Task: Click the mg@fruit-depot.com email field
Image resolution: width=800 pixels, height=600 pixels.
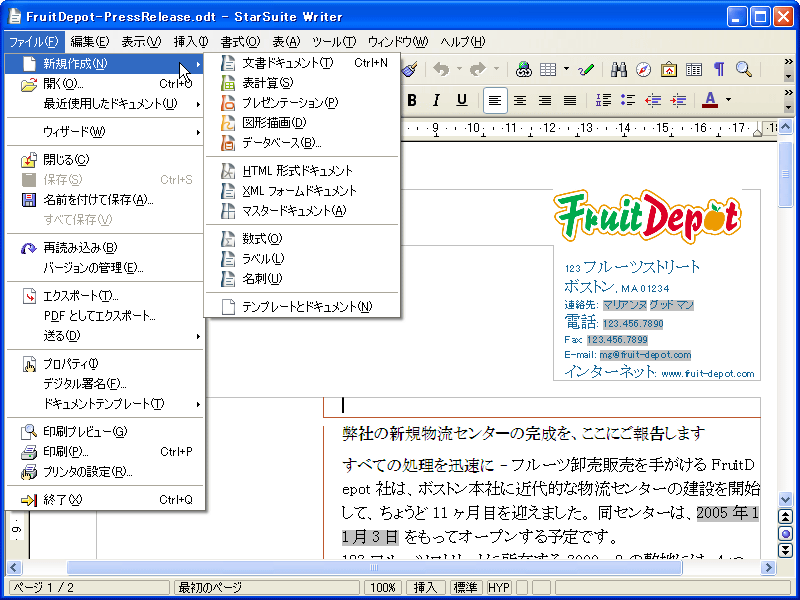Action: click(645, 355)
